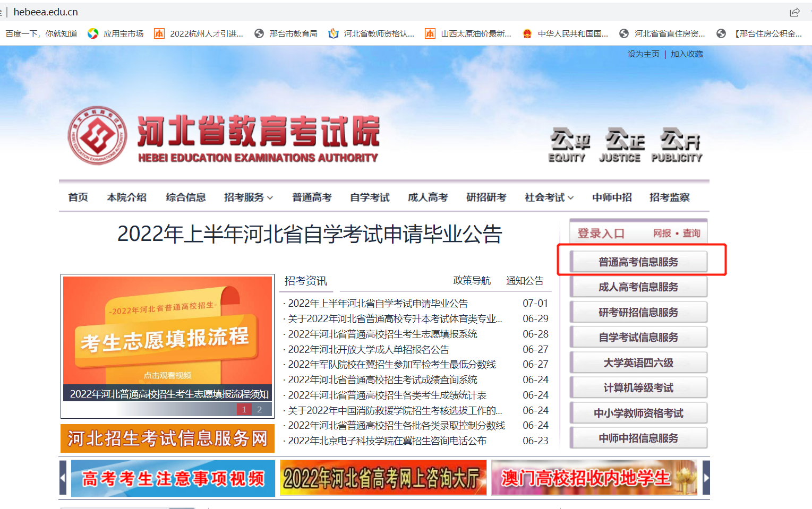Click the hebeea.edu.cn address bar
812x509 pixels.
pos(46,12)
